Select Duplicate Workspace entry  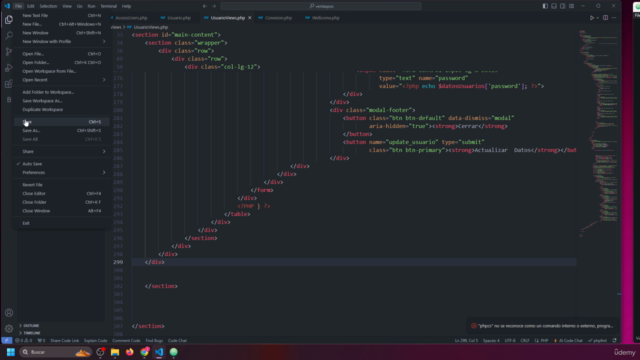coord(61,109)
